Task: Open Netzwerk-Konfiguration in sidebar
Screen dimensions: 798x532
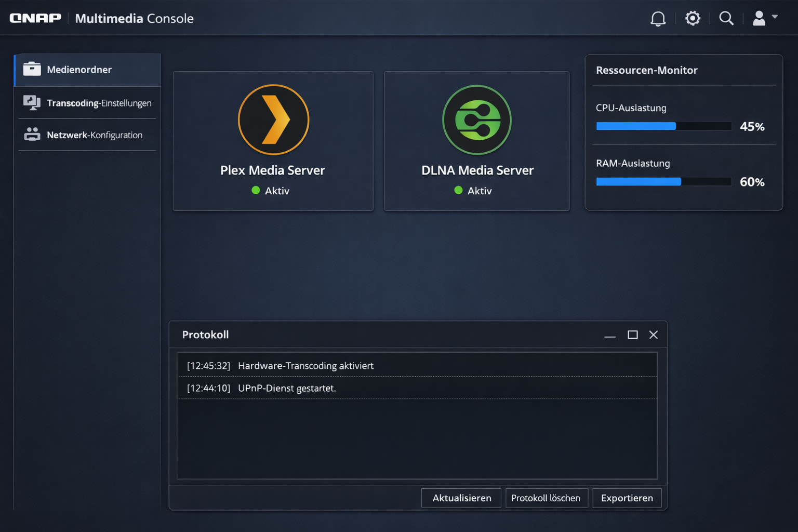Action: tap(87, 135)
